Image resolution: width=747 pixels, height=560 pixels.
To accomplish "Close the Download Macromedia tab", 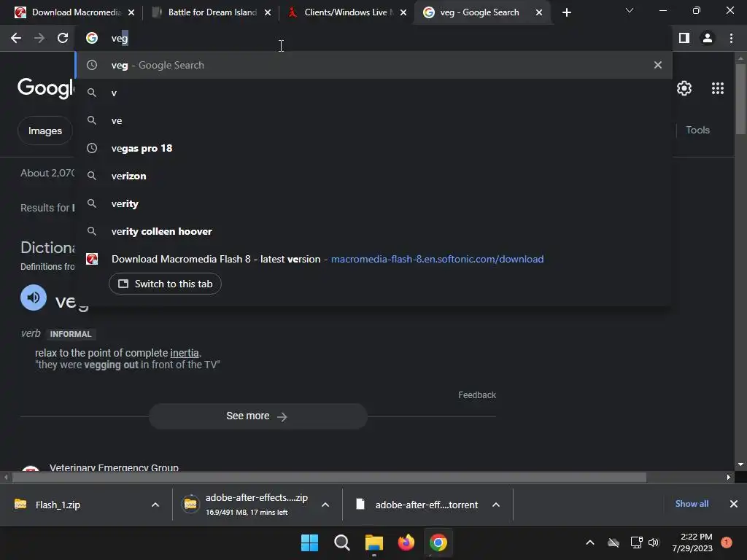I will 131,12.
